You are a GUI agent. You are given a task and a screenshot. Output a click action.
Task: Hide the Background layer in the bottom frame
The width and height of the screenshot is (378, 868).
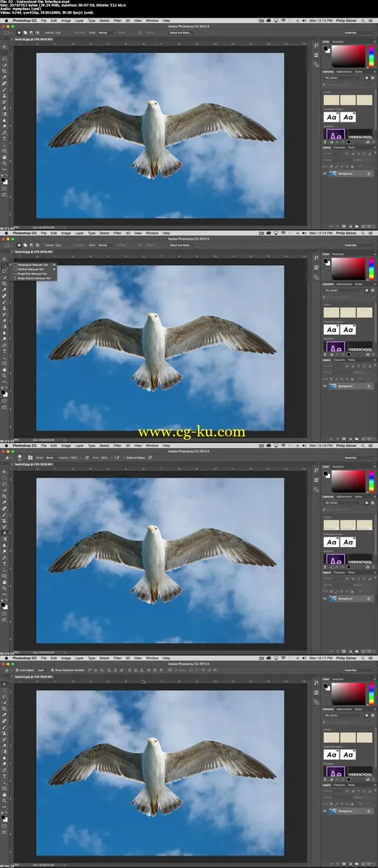click(325, 811)
